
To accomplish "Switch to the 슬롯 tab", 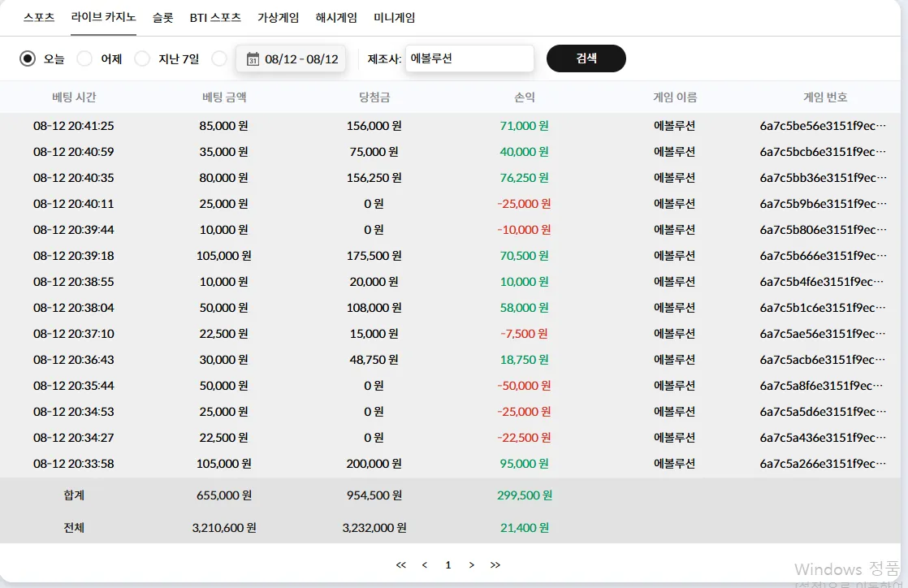I will point(162,17).
